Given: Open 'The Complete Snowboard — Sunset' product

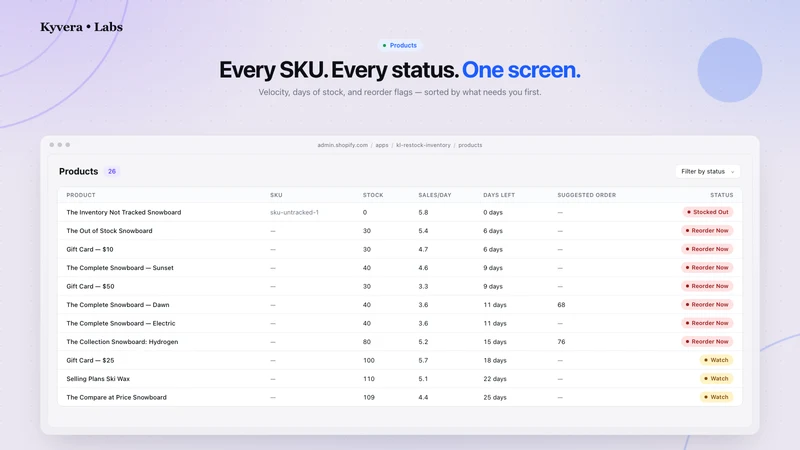Looking at the screenshot, I should pos(120,268).
